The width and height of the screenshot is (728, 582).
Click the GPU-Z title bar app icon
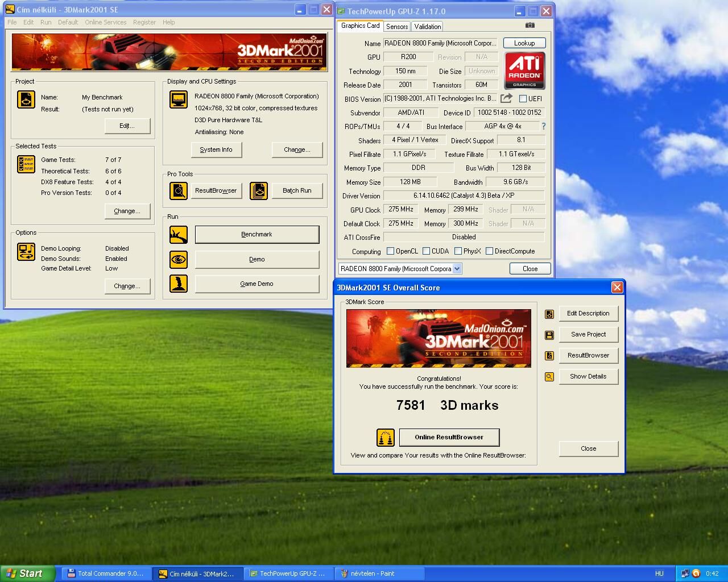click(x=341, y=11)
